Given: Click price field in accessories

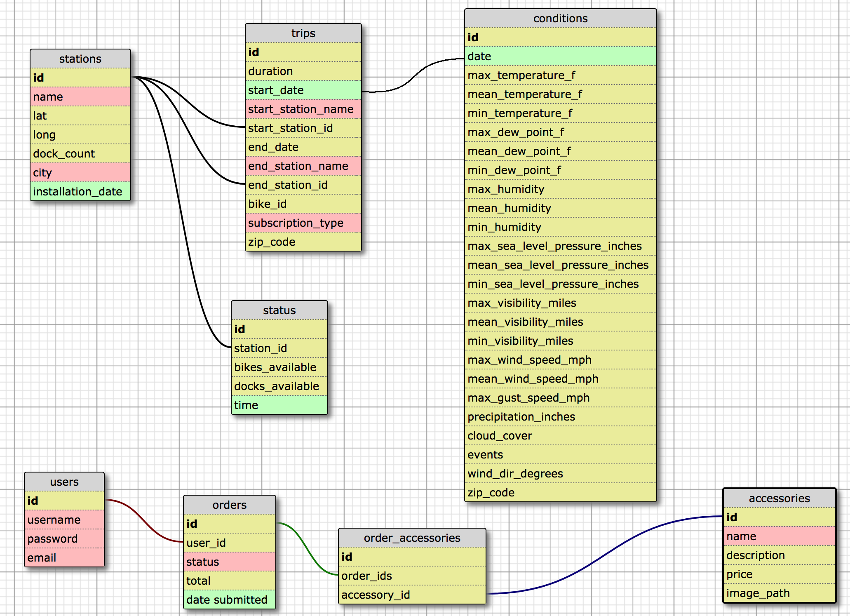Looking at the screenshot, I should [x=780, y=574].
